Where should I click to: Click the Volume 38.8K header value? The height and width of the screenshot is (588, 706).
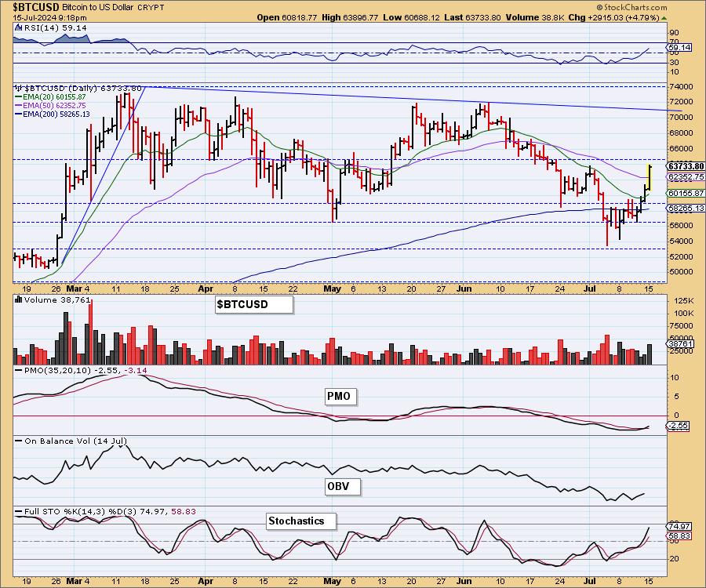(535, 17)
